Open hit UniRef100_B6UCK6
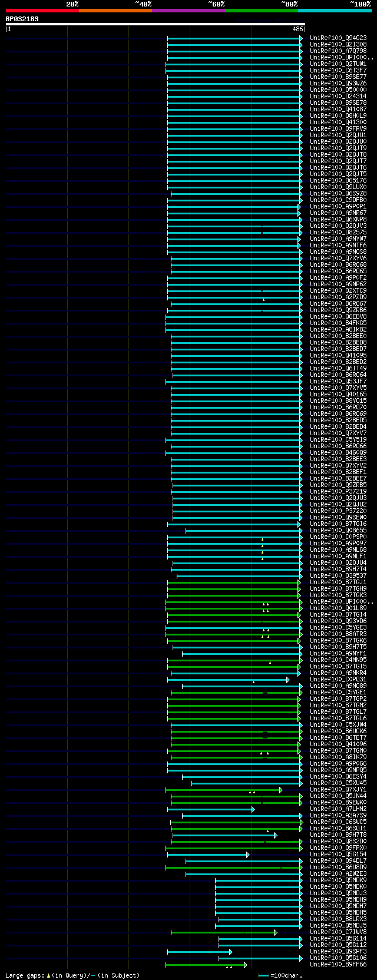Image resolution: width=377 pixels, height=980 pixels. (338, 731)
